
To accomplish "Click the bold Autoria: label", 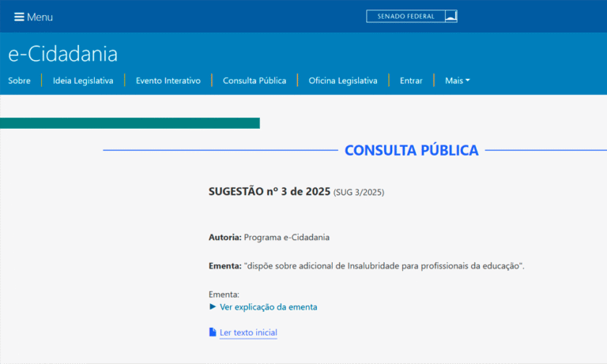I will coord(225,237).
